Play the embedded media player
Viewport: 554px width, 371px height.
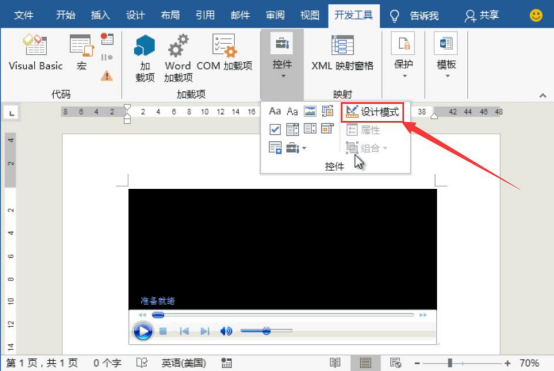[143, 331]
